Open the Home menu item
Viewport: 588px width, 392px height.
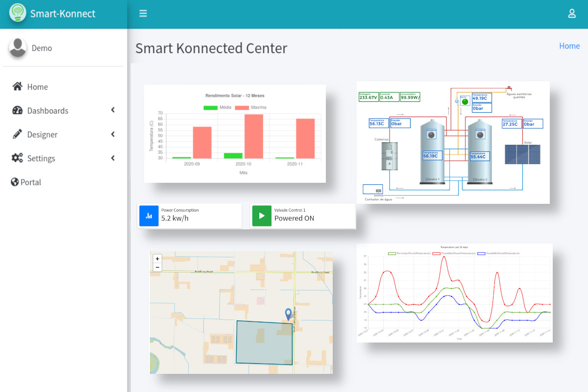pos(37,87)
